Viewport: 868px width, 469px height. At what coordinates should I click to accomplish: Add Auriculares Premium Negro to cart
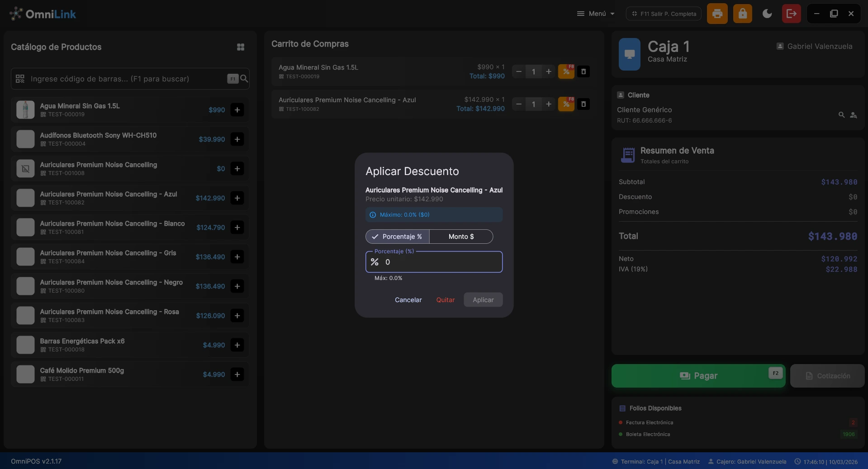click(x=237, y=286)
